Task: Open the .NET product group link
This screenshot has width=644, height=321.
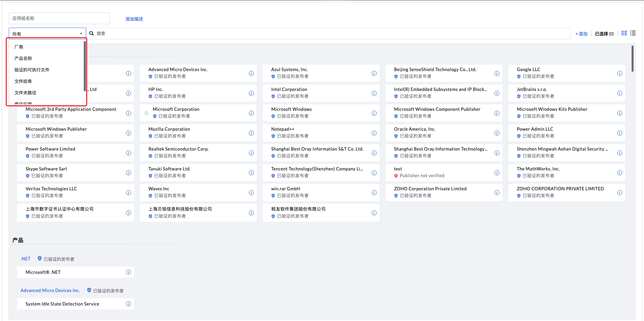Action: [x=26, y=259]
